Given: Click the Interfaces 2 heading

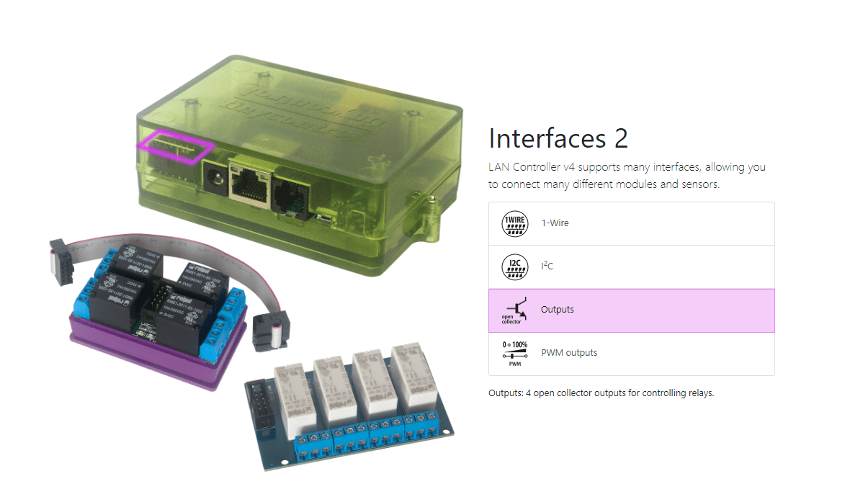Looking at the screenshot, I should (x=558, y=138).
